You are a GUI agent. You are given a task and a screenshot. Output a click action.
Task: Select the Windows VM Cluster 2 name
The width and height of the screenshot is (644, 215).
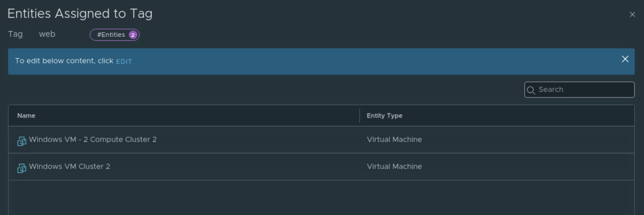pyautogui.click(x=69, y=166)
